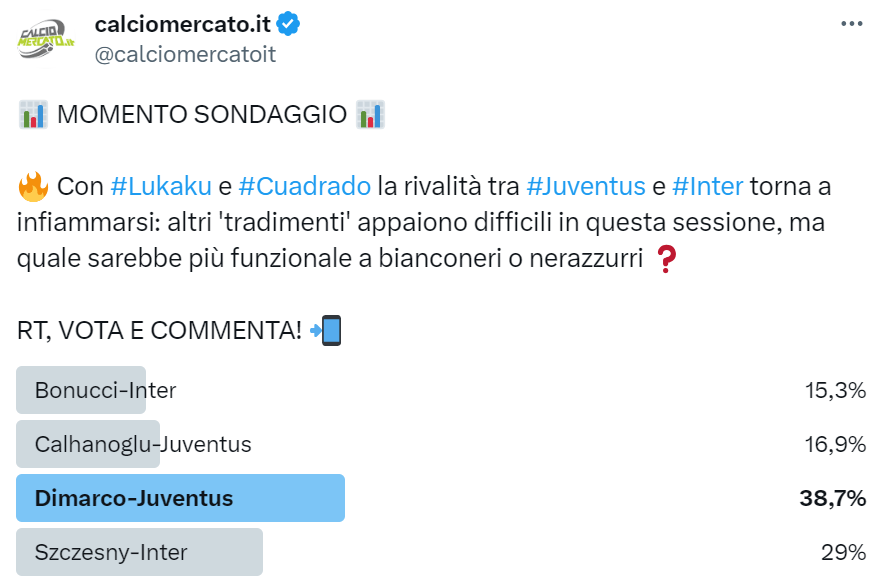Open the three-dot more options menu
Screen dimensions: 886x583
pos(851,23)
